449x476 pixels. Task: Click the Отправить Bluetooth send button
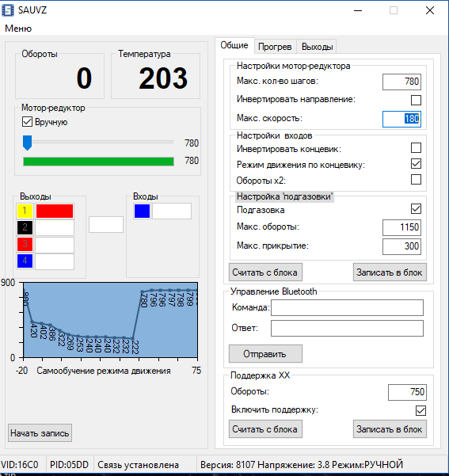[x=265, y=354]
